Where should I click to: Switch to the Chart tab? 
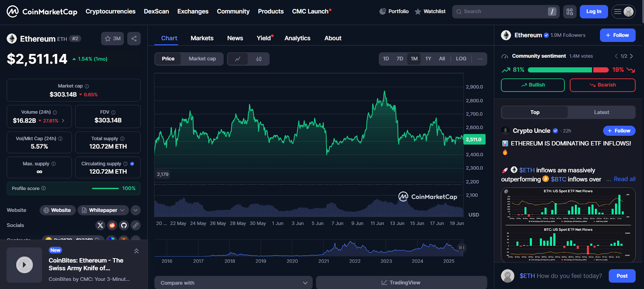tap(169, 38)
